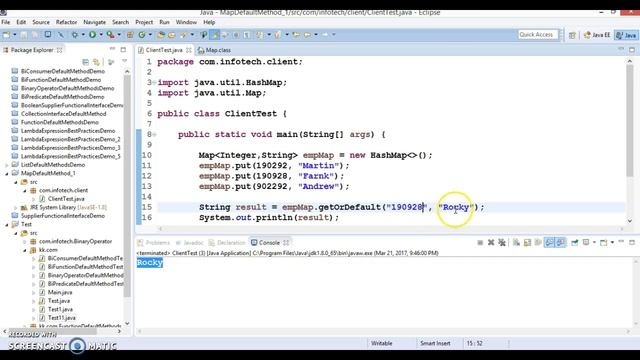The height and width of the screenshot is (360, 640).
Task: Expand the ListDefaultMethodsDemo project node
Action: click(7, 165)
